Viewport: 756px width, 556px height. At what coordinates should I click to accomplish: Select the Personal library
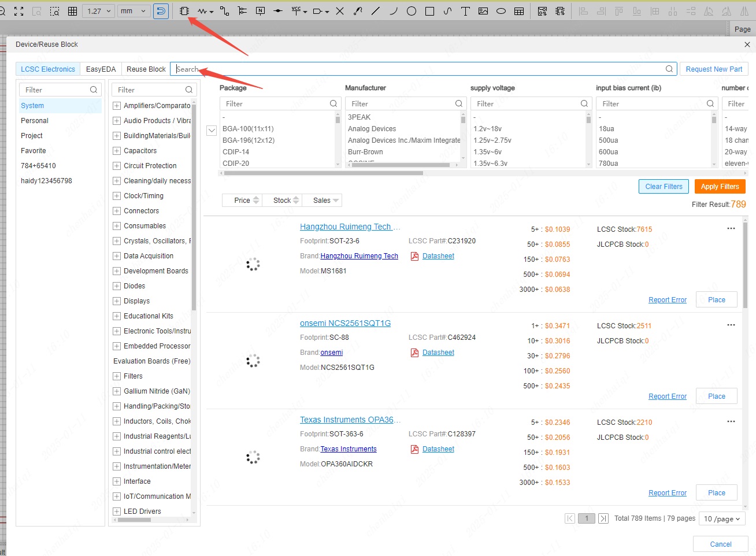click(x=35, y=121)
